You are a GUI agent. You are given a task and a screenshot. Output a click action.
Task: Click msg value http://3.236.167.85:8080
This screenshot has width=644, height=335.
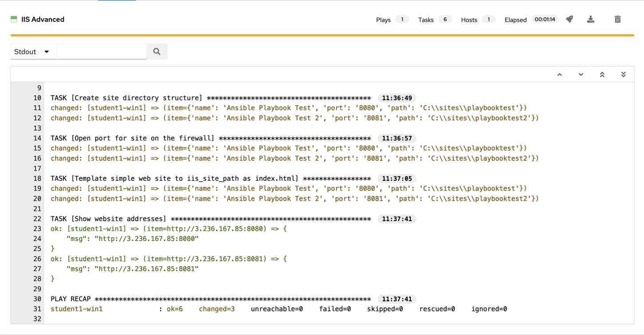(146, 239)
